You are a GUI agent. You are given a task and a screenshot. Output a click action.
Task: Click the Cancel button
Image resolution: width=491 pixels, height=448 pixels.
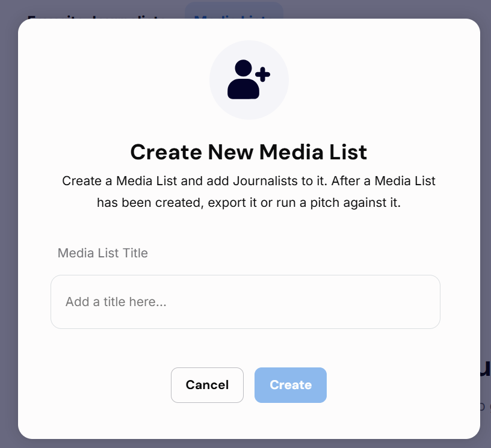[x=208, y=385]
